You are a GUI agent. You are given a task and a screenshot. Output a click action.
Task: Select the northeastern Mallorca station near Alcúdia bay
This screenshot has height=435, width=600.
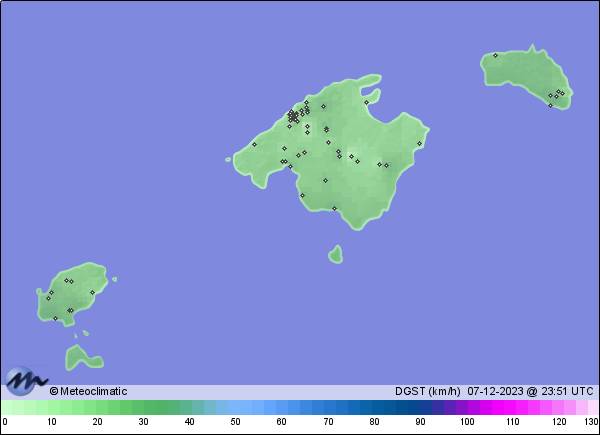click(x=366, y=102)
